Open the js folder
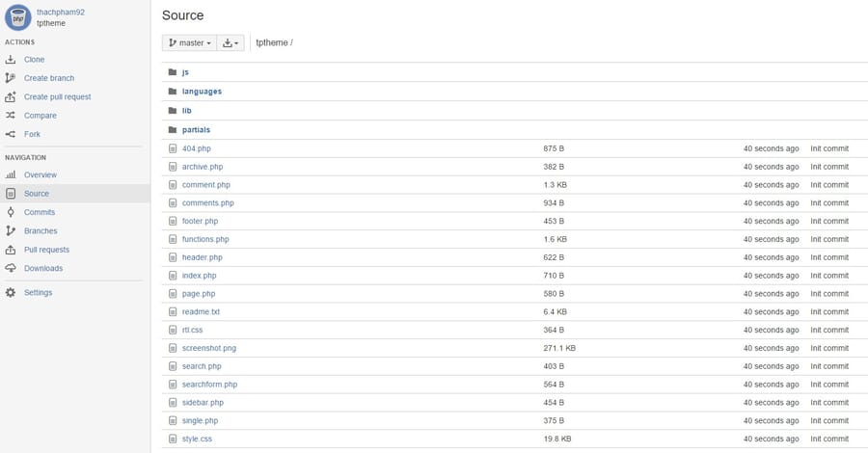Screen dimensions: 868x453 pos(185,72)
